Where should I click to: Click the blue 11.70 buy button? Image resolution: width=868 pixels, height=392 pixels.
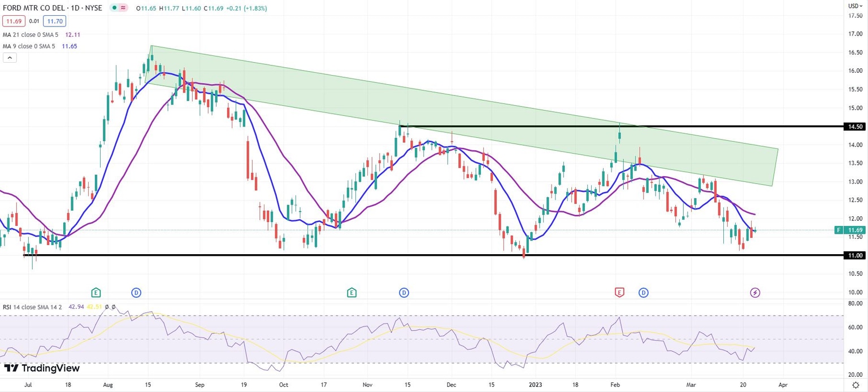point(54,21)
